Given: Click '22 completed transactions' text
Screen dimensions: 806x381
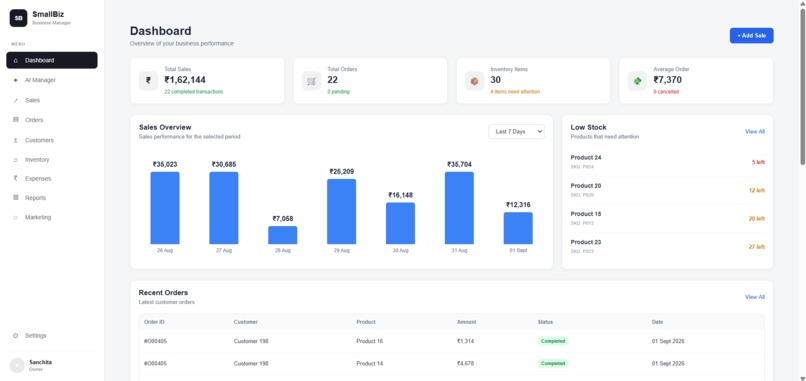Looking at the screenshot, I should click(x=194, y=92).
